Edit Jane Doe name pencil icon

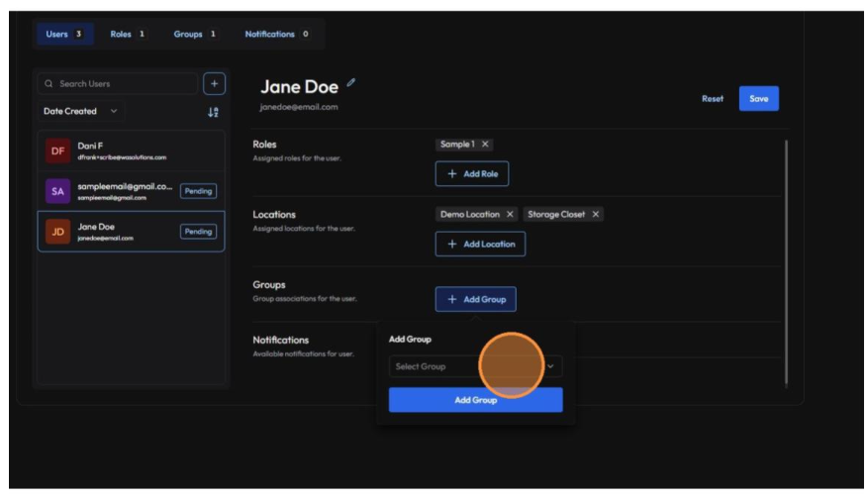pyautogui.click(x=351, y=83)
